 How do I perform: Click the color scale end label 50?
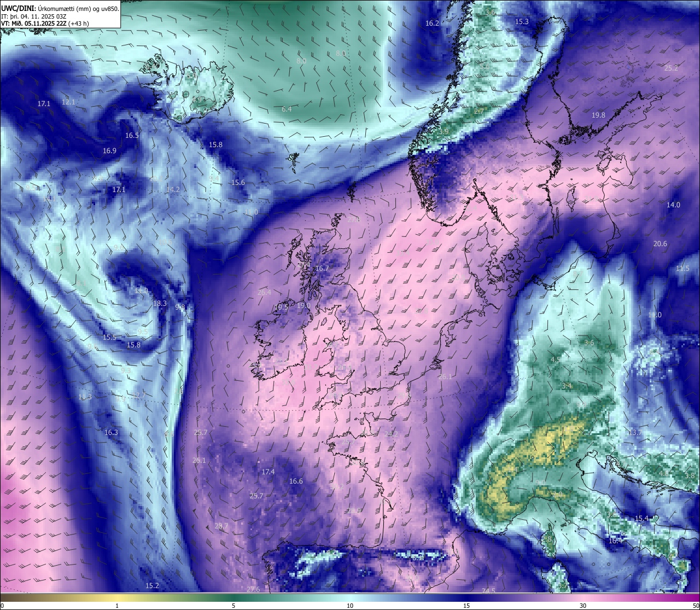(695, 606)
